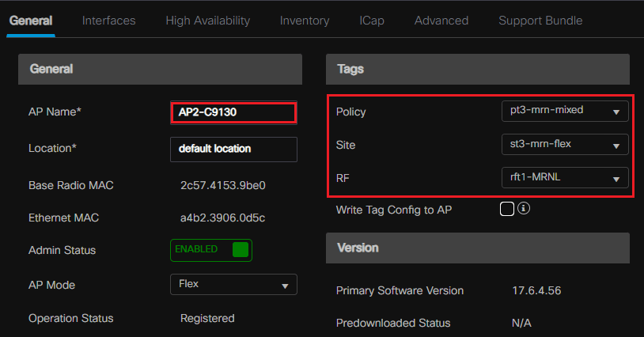
Task: Open the Policy tag dropdown
Action: [x=565, y=111]
